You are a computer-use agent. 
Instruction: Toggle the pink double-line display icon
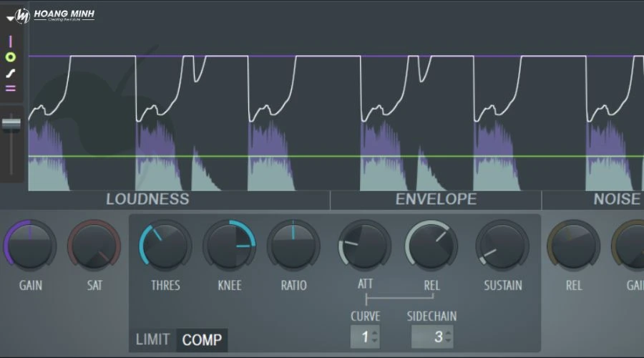click(x=11, y=88)
